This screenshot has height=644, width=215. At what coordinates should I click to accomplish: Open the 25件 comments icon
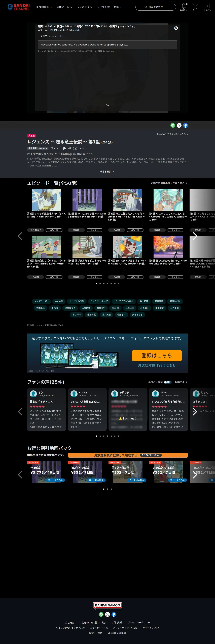click(x=67, y=148)
